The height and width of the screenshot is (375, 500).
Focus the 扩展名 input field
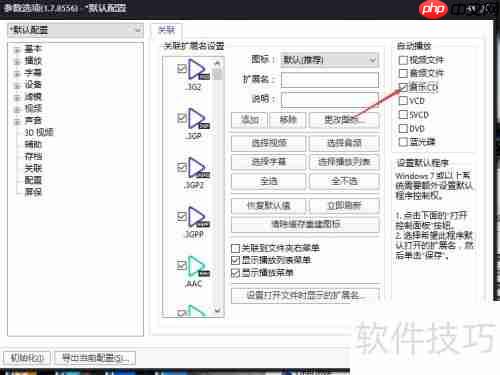[x=330, y=80]
